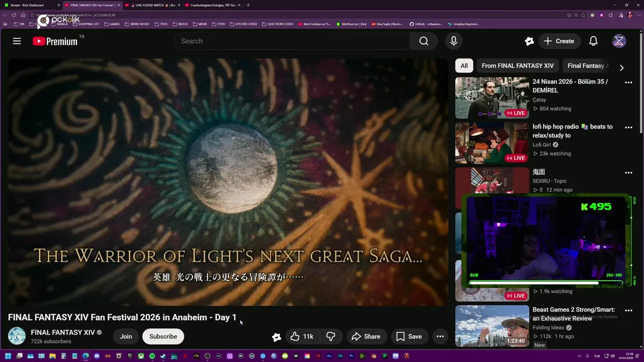The height and width of the screenshot is (362, 644).
Task: Open FINAL FANTASY XIV channel avatar
Action: pos(17,336)
